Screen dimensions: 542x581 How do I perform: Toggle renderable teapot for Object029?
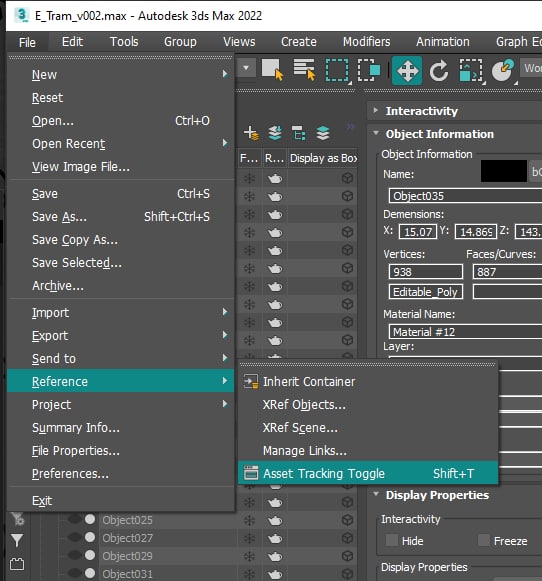pos(275,557)
